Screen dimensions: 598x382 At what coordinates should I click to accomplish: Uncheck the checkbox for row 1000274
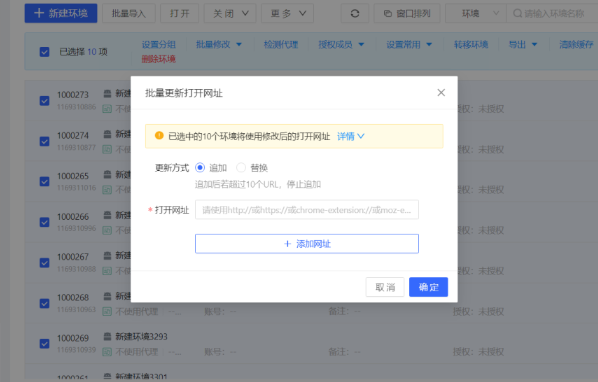click(x=44, y=141)
